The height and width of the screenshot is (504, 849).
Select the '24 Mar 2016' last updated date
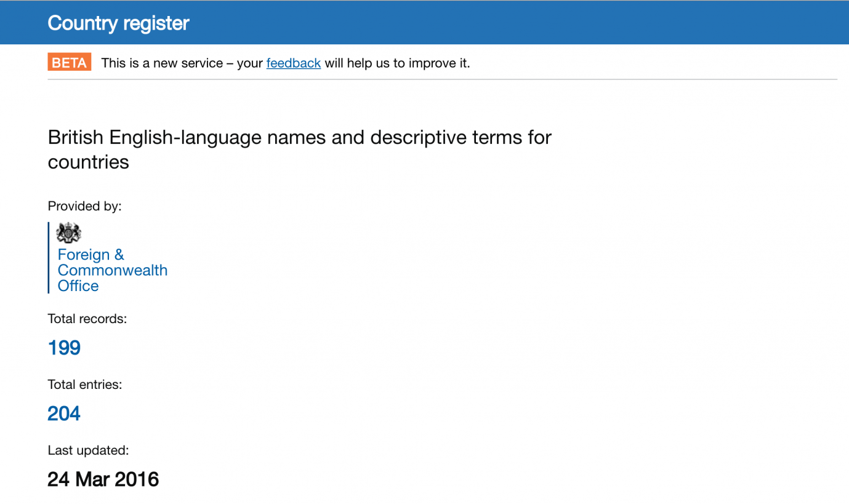[x=103, y=479]
